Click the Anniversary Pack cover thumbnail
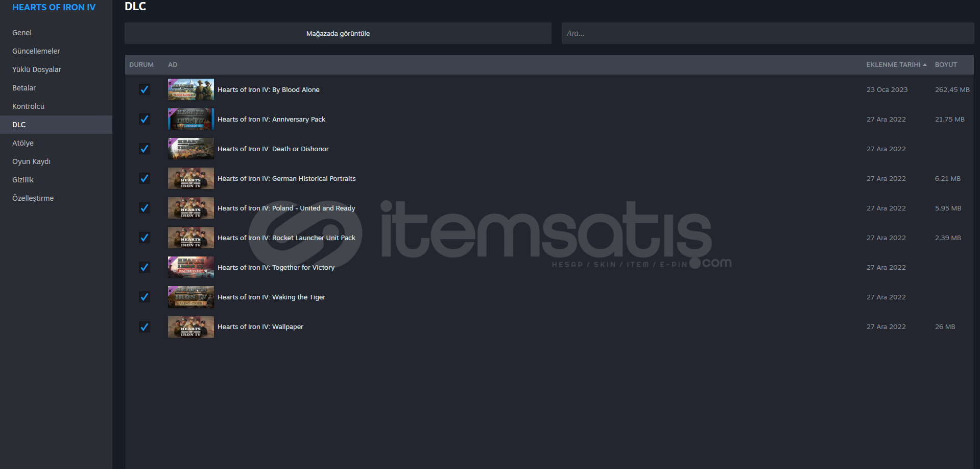Screen dimensions: 980x469 [x=191, y=119]
